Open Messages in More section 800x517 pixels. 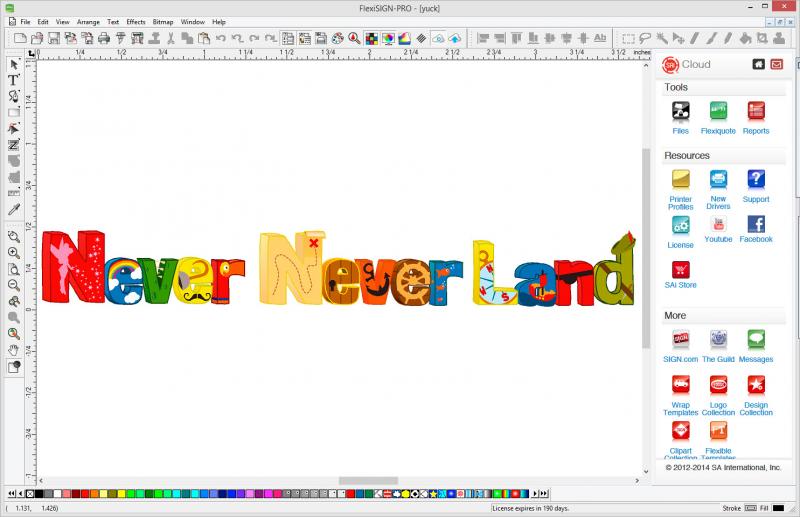[x=756, y=346]
